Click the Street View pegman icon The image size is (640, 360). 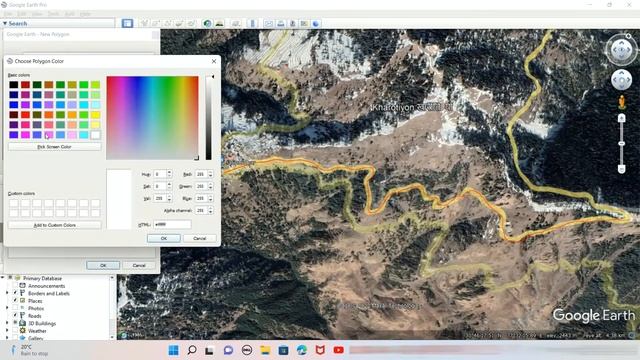[x=621, y=102]
